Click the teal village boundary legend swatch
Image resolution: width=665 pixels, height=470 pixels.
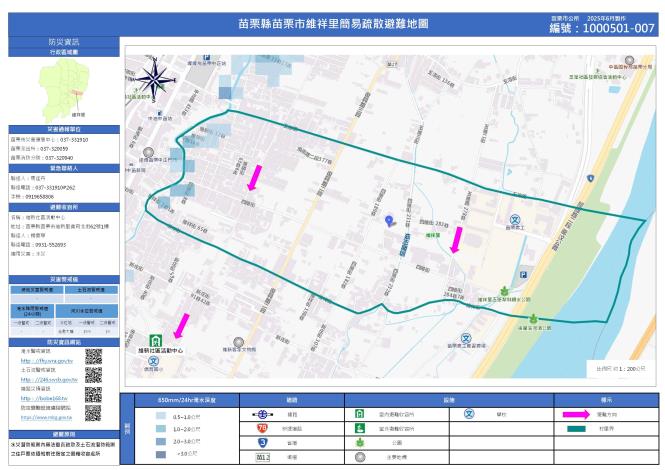coord(576,429)
